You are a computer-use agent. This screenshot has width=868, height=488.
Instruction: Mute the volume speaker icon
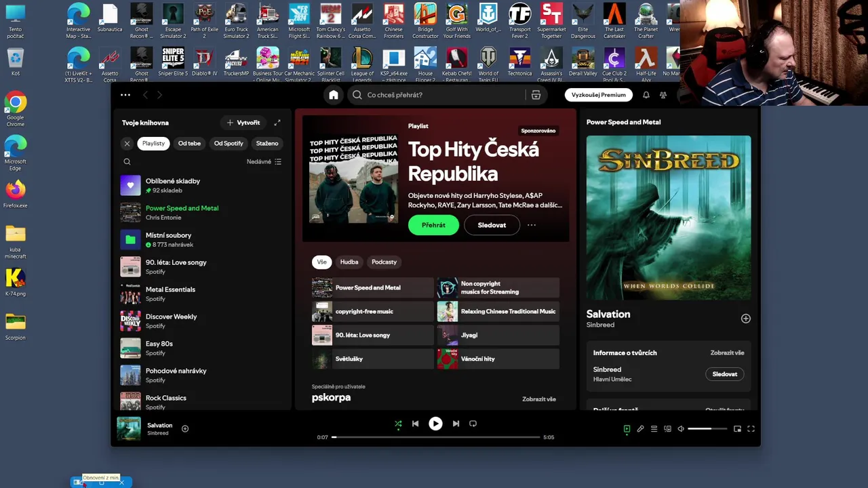[x=681, y=429]
